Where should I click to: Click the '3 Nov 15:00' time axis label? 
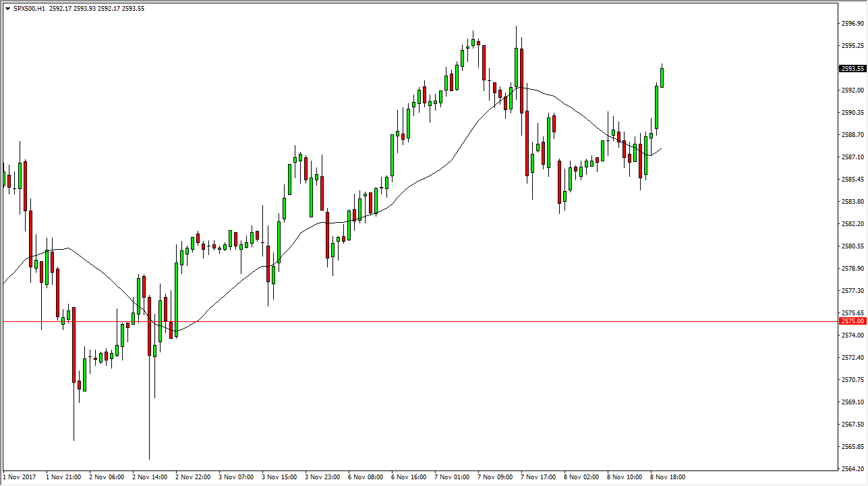pos(279,477)
